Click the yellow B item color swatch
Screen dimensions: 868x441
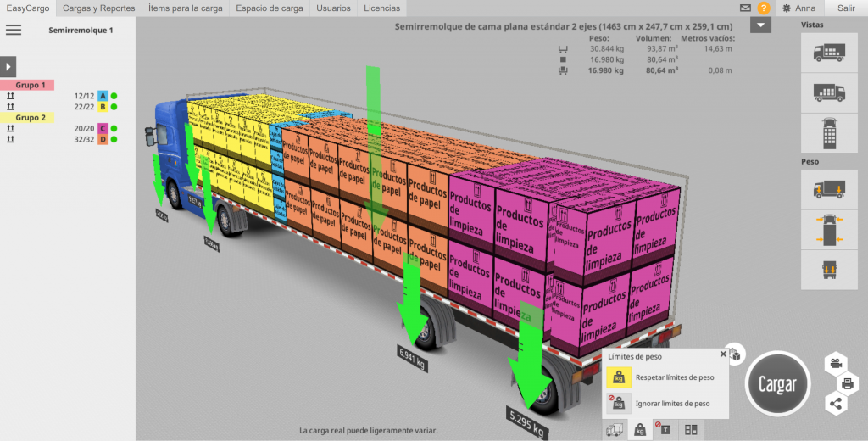click(x=103, y=106)
